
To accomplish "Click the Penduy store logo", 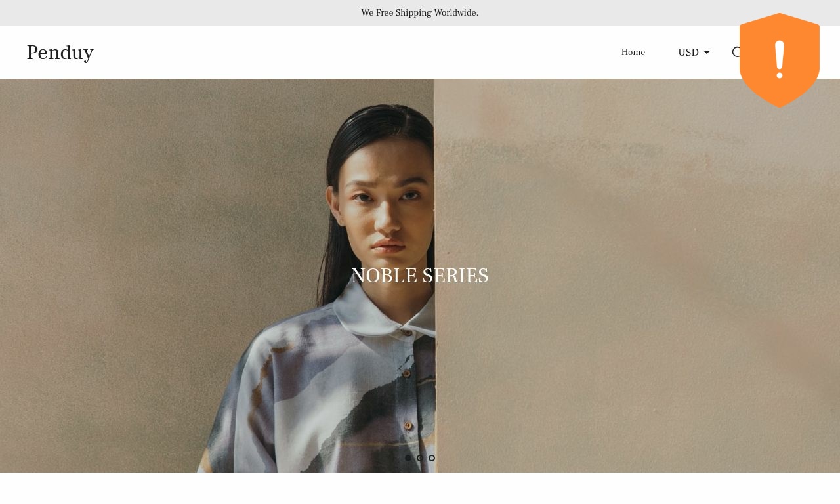I will [x=60, y=52].
